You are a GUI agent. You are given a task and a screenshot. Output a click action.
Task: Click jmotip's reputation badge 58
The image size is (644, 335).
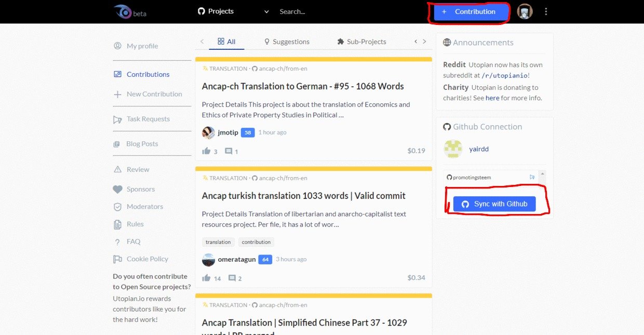coord(248,132)
